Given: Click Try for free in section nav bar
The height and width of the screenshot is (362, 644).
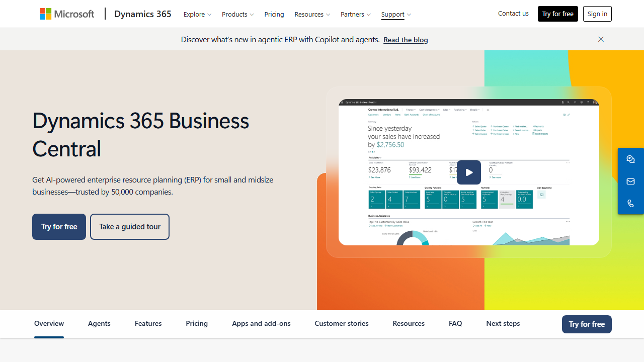Looking at the screenshot, I should coord(587,324).
